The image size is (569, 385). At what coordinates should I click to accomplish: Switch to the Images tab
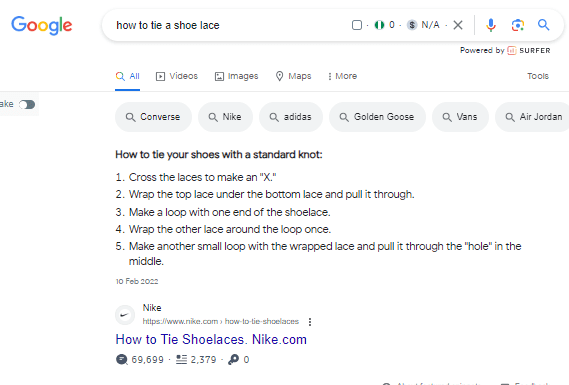tap(236, 76)
